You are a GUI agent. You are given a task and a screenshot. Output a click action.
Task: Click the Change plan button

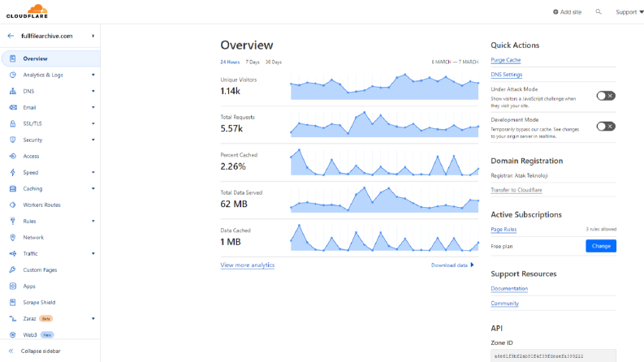pos(601,246)
